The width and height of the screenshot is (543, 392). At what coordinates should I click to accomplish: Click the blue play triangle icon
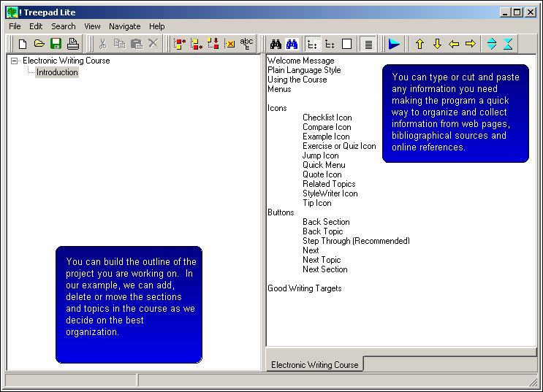pyautogui.click(x=394, y=44)
